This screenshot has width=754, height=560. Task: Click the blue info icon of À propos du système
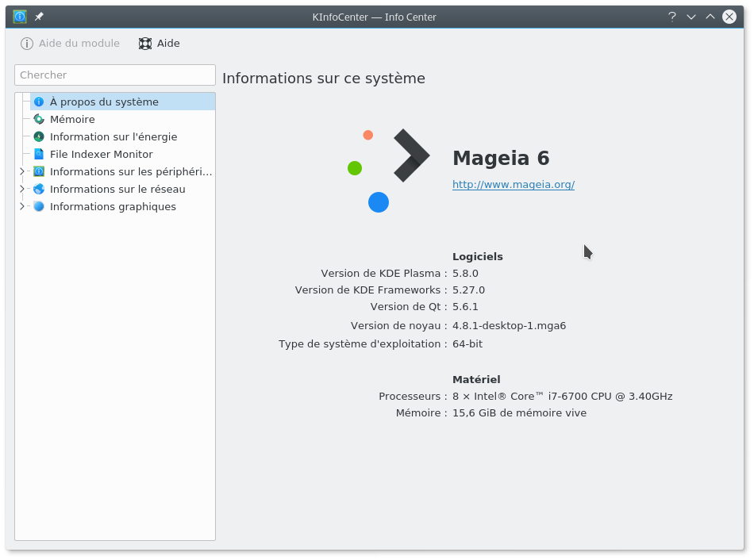pos(39,102)
